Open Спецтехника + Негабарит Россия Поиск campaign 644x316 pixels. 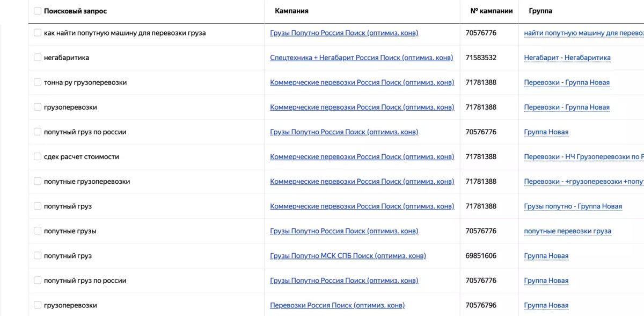(x=361, y=58)
